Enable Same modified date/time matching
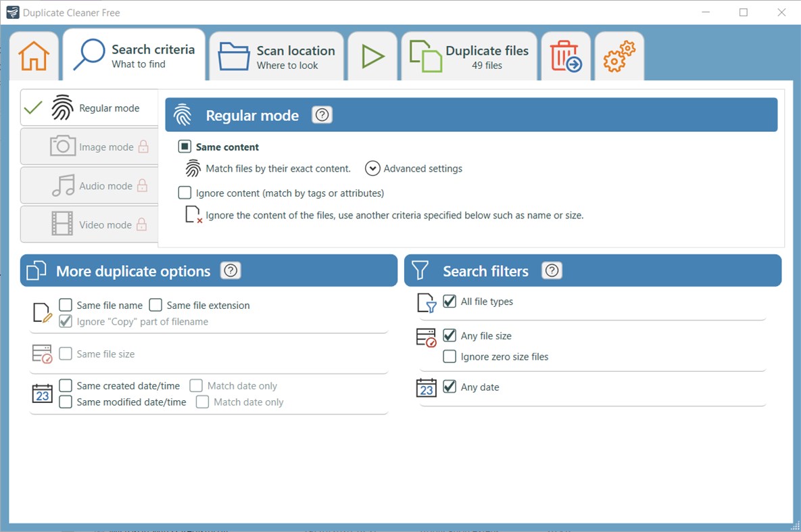801x532 pixels. [65, 402]
